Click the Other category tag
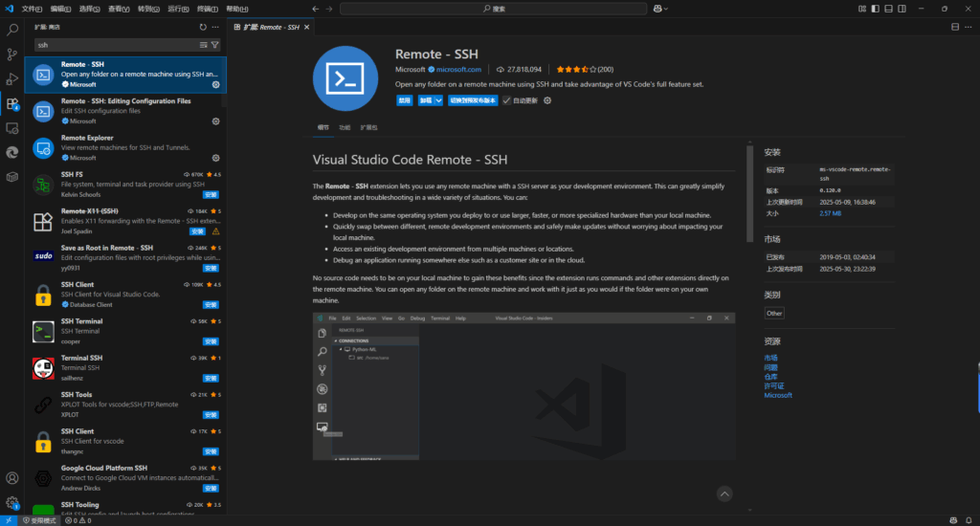Image resolution: width=980 pixels, height=526 pixels. tap(774, 314)
